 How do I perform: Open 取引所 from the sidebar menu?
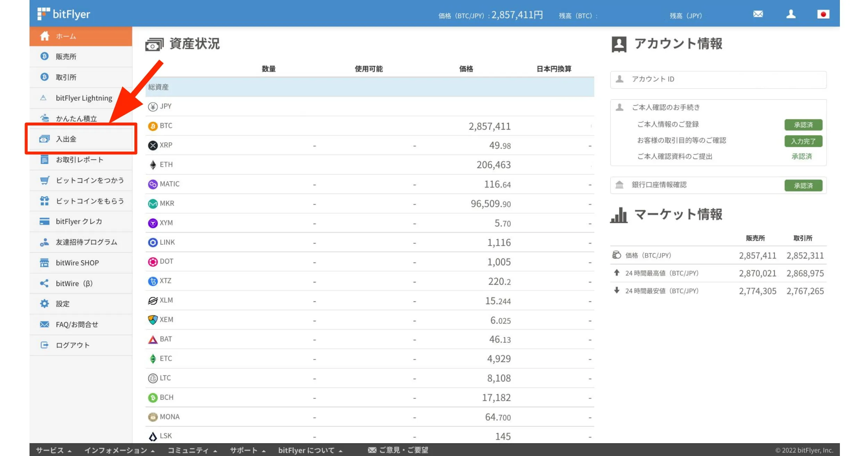tap(66, 77)
